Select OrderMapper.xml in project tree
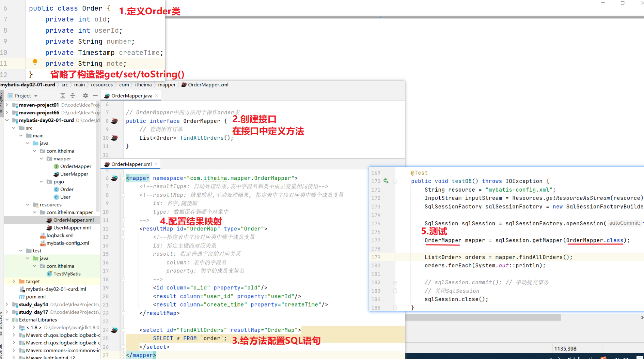 click(70, 220)
